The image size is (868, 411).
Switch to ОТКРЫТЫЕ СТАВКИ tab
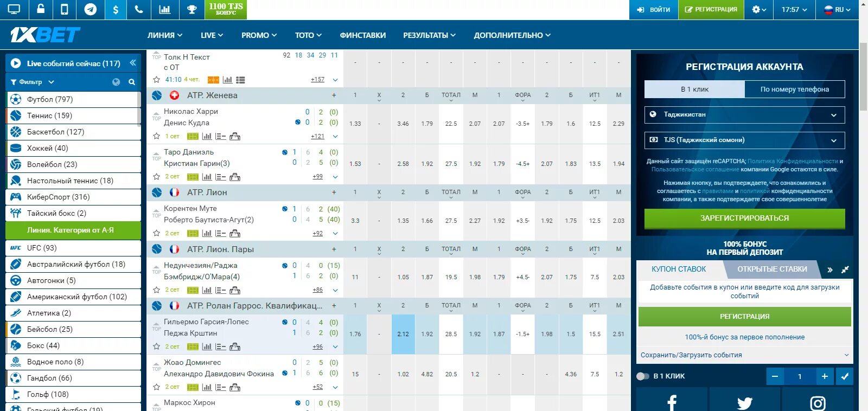[x=772, y=269]
